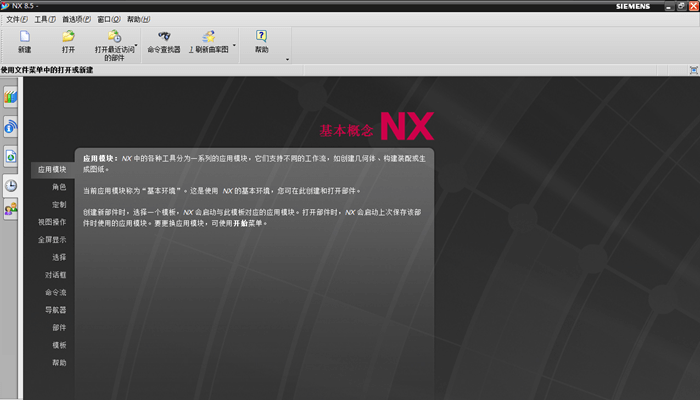Select the Full Screen (全屏显示) topic
The image size is (700, 400).
pyautogui.click(x=52, y=240)
